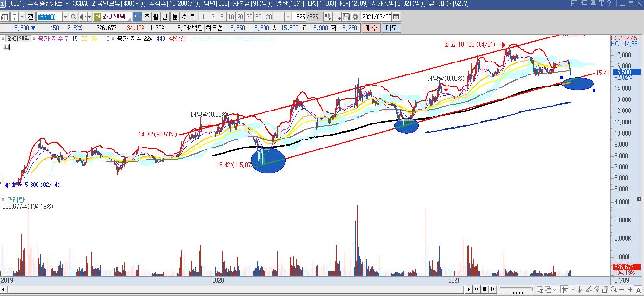Screen dimensions: 644x296
Task: Zoom out chart with minus icon
Action: 622,289
